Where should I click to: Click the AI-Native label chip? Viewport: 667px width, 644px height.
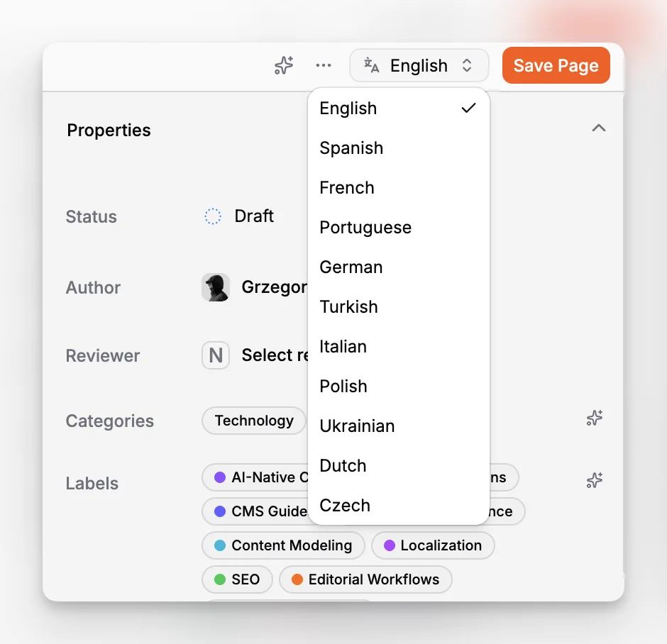click(x=255, y=477)
